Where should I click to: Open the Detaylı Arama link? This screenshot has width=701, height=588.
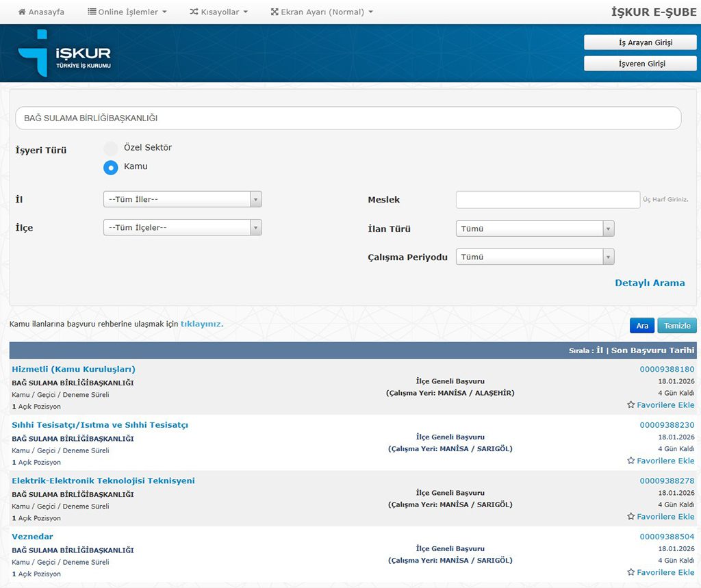point(649,283)
